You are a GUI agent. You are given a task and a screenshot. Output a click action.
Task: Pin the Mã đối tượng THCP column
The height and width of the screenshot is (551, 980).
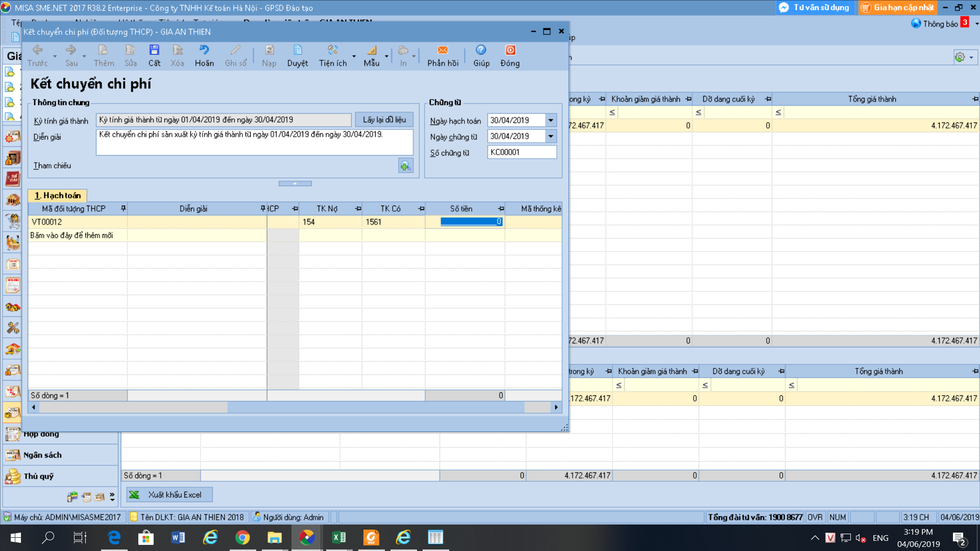(x=123, y=209)
